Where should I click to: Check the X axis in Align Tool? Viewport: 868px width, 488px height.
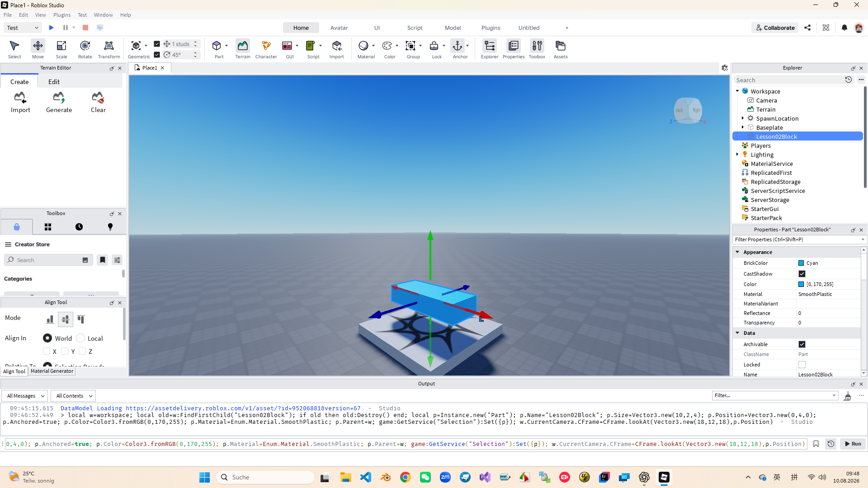click(47, 351)
